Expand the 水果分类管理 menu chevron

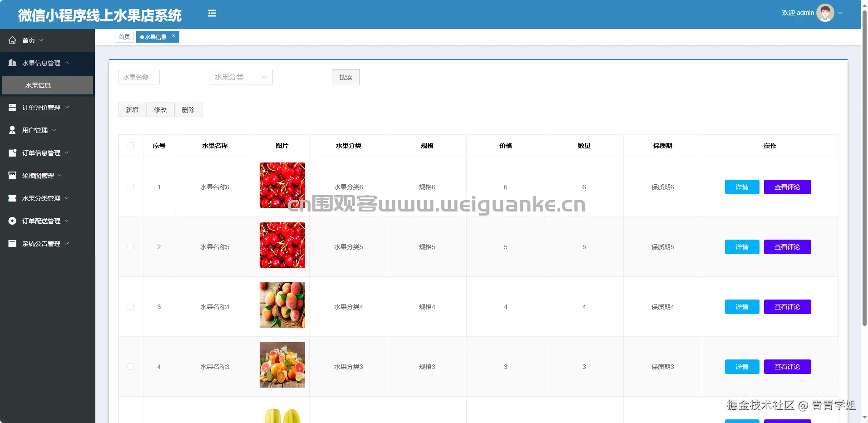pos(67,198)
